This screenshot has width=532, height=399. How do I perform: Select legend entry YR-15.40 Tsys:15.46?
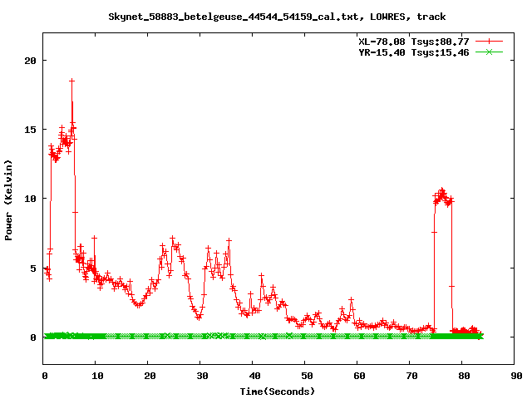click(414, 52)
